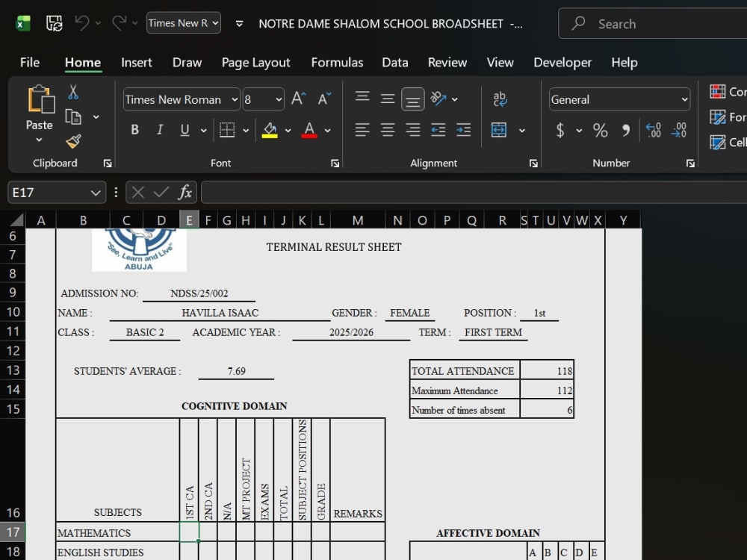Increase font size with larger A icon

click(299, 99)
